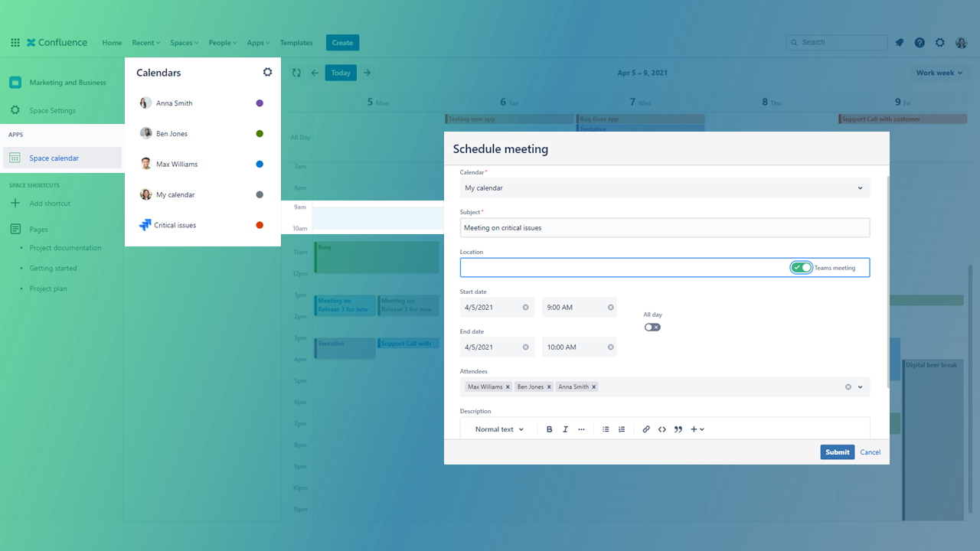Expand the Calendar selection dropdown
This screenshot has height=551, width=980.
[860, 188]
